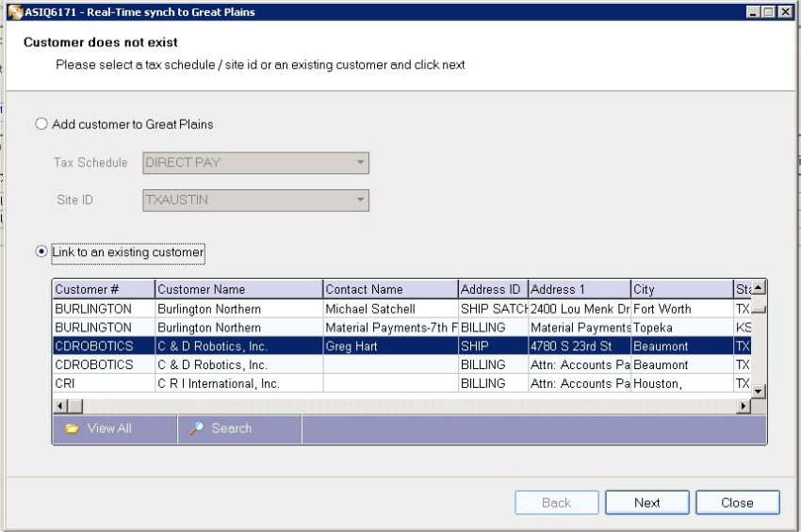Click the horizontal scrollbar thumb
801x532 pixels.
coord(75,407)
